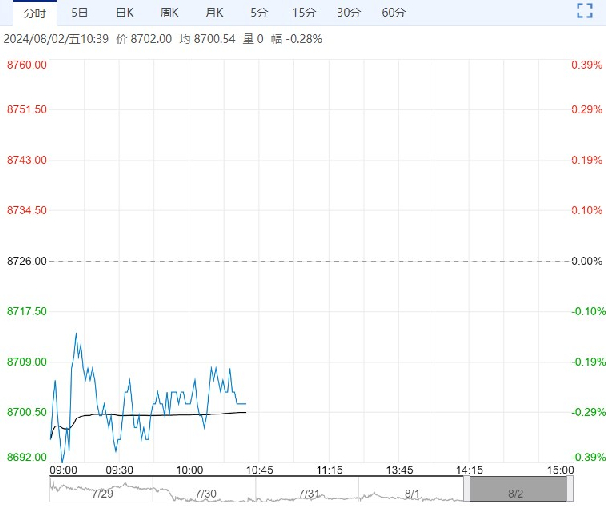Choose the 5分 five-minute interval
Viewport: 606px width, 506px height.
(259, 13)
